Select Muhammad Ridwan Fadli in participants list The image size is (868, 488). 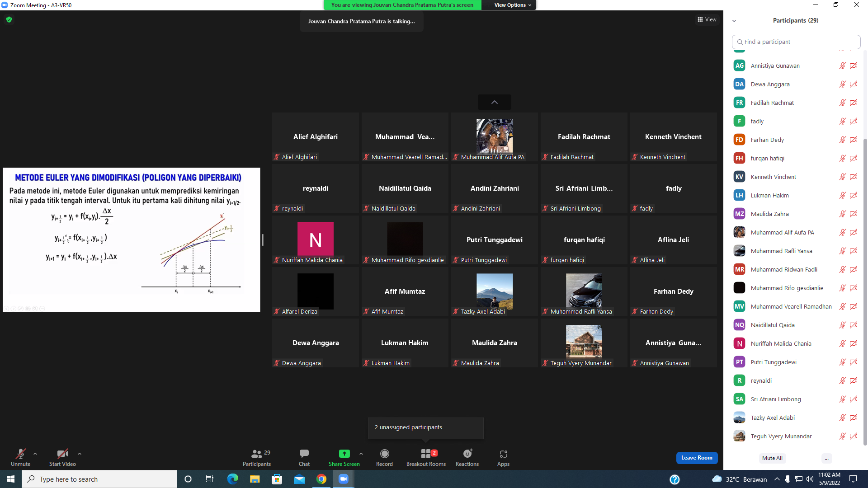pos(796,269)
